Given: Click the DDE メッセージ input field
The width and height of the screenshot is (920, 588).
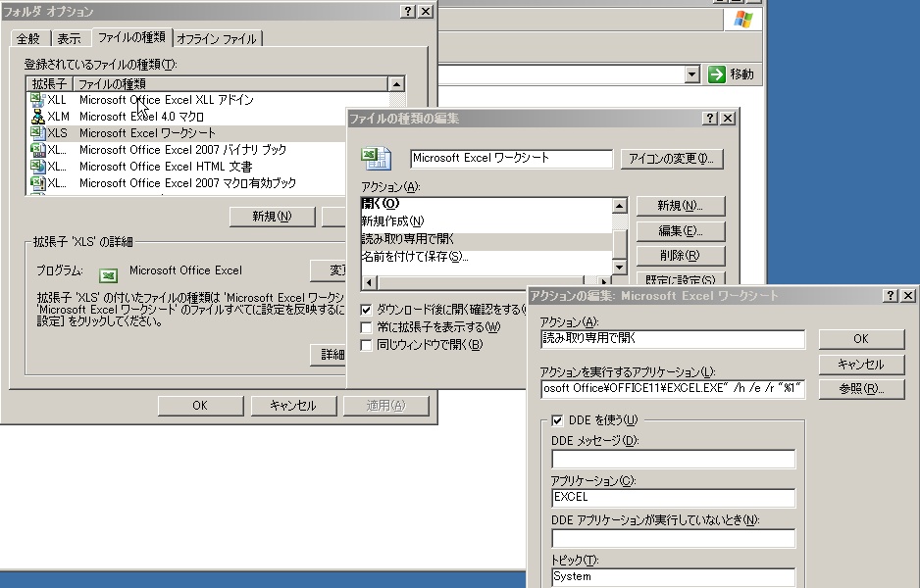Looking at the screenshot, I should (674, 459).
